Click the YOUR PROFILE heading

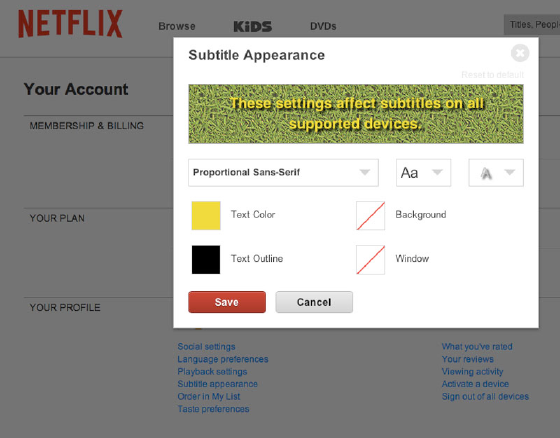(x=65, y=308)
